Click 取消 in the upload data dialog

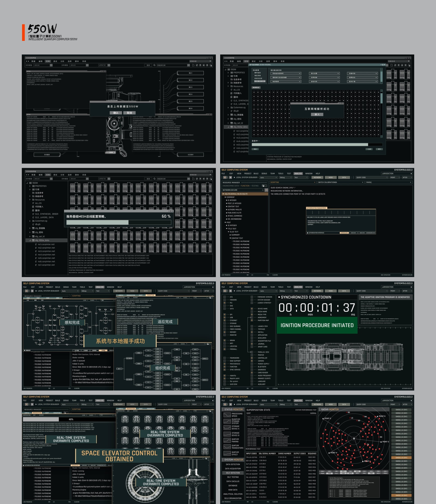pos(129,113)
